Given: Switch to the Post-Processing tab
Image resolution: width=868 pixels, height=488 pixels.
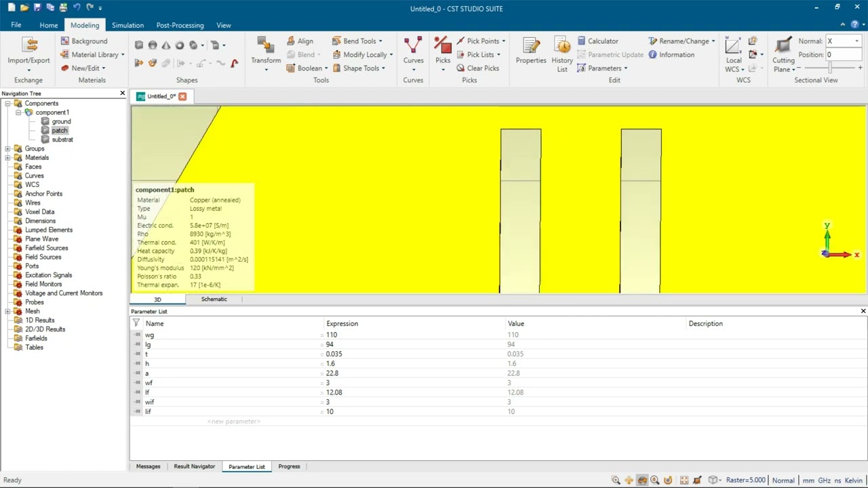Looking at the screenshot, I should (180, 25).
